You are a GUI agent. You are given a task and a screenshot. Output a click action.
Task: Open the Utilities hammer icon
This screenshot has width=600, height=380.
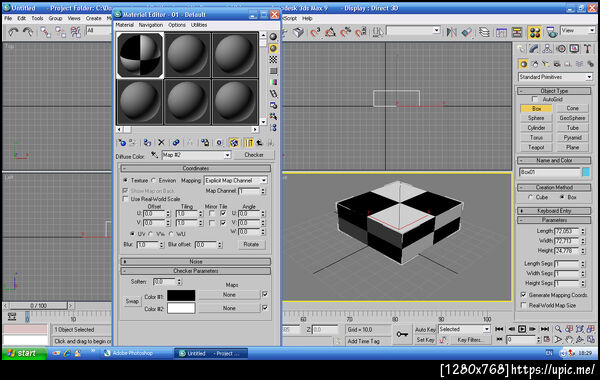coord(588,49)
